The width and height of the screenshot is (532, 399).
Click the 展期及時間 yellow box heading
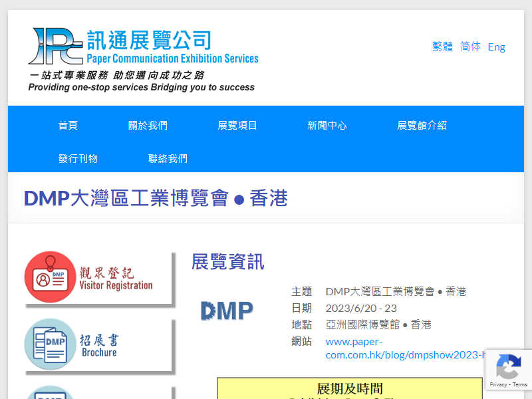coord(350,389)
